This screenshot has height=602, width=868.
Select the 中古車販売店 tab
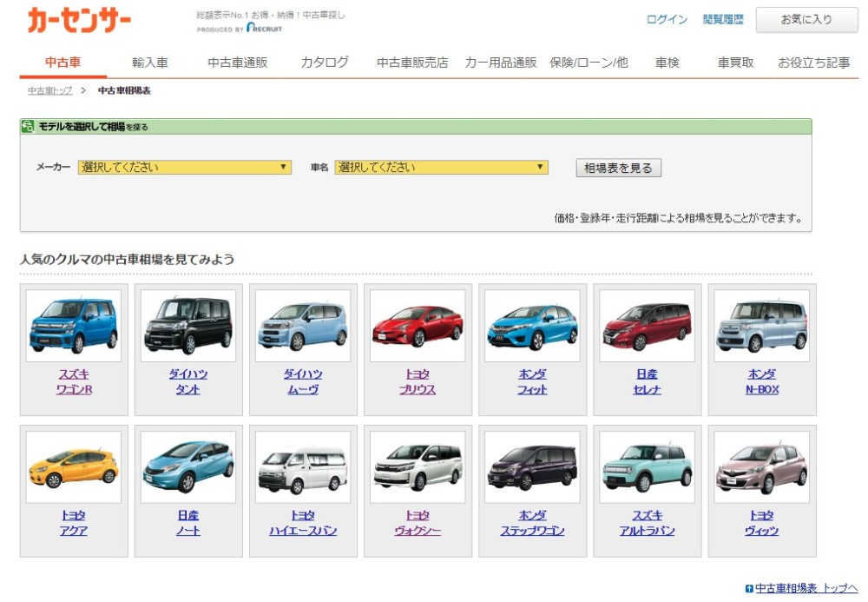pos(412,63)
